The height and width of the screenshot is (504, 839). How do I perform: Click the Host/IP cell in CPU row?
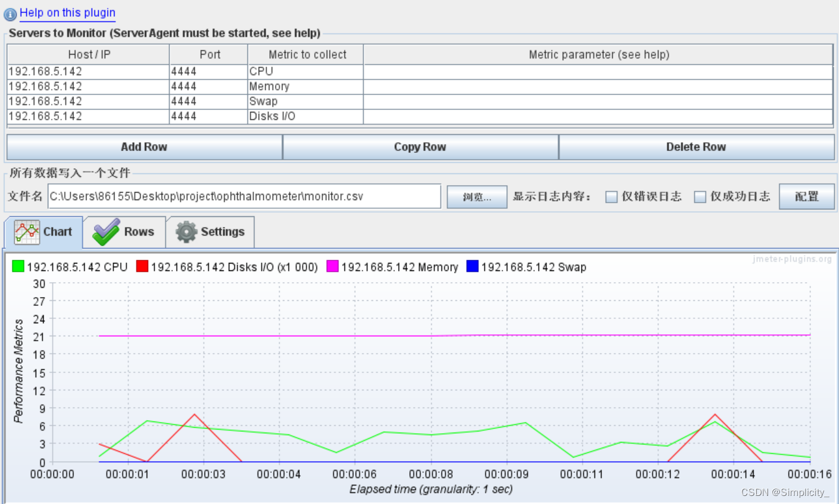point(88,71)
